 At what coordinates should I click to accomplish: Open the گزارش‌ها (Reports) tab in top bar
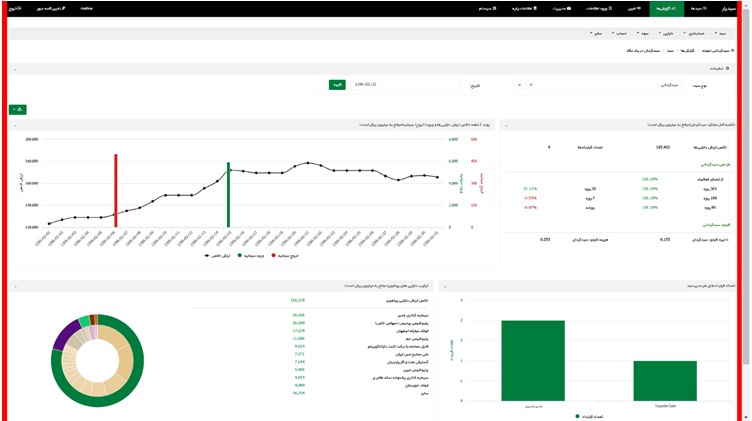pos(666,9)
